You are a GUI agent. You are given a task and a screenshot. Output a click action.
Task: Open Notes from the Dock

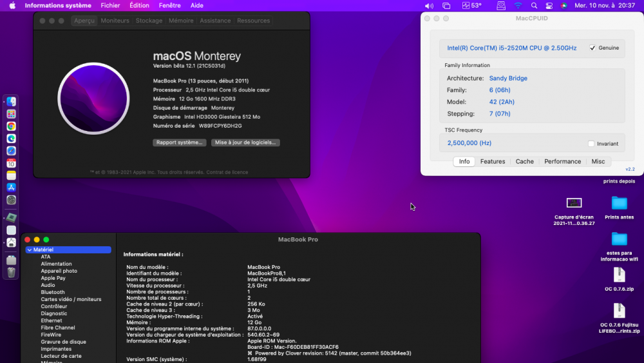tap(11, 175)
